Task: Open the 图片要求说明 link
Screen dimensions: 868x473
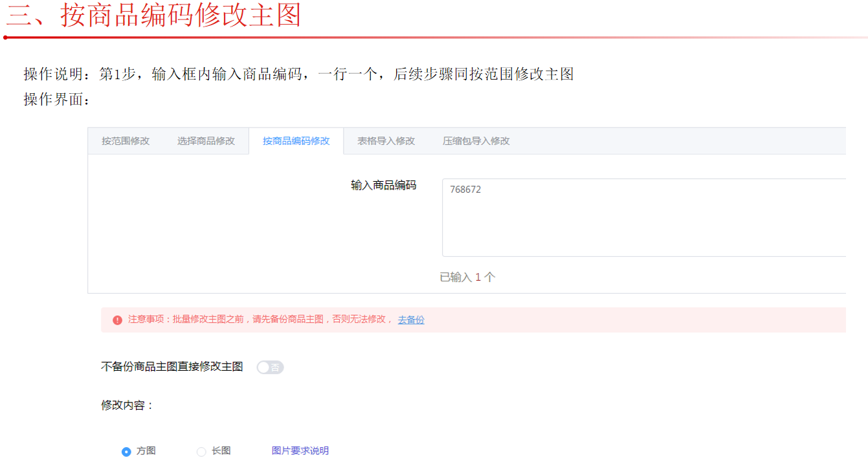Action: point(300,451)
